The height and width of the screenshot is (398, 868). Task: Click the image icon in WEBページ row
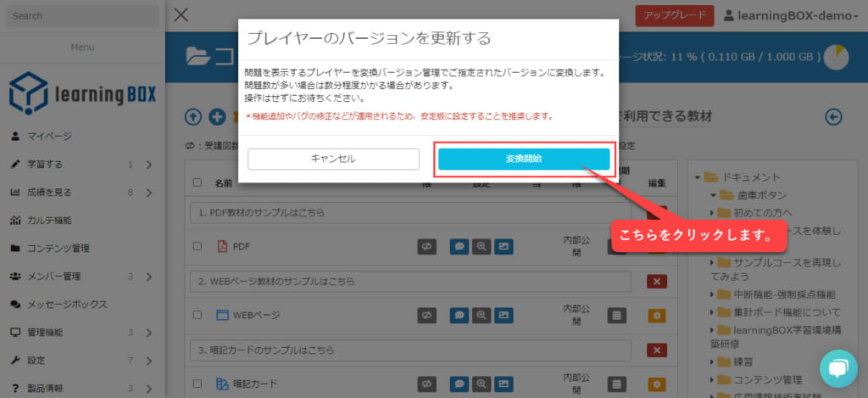click(504, 316)
